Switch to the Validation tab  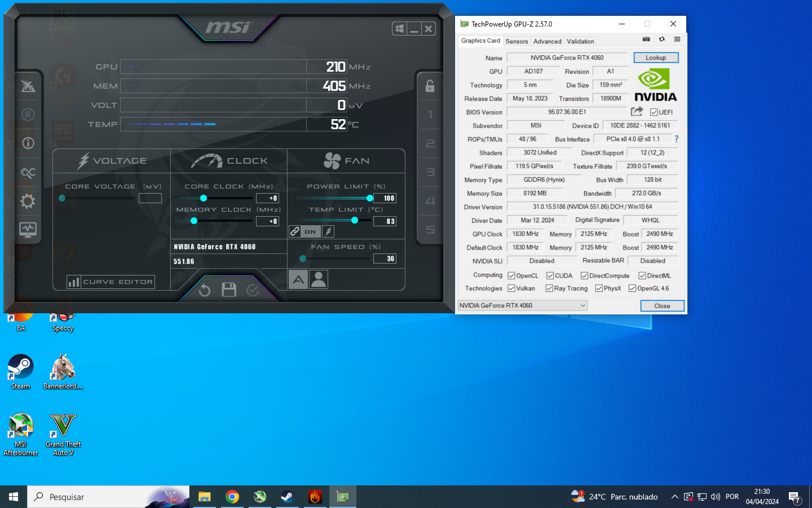point(580,41)
